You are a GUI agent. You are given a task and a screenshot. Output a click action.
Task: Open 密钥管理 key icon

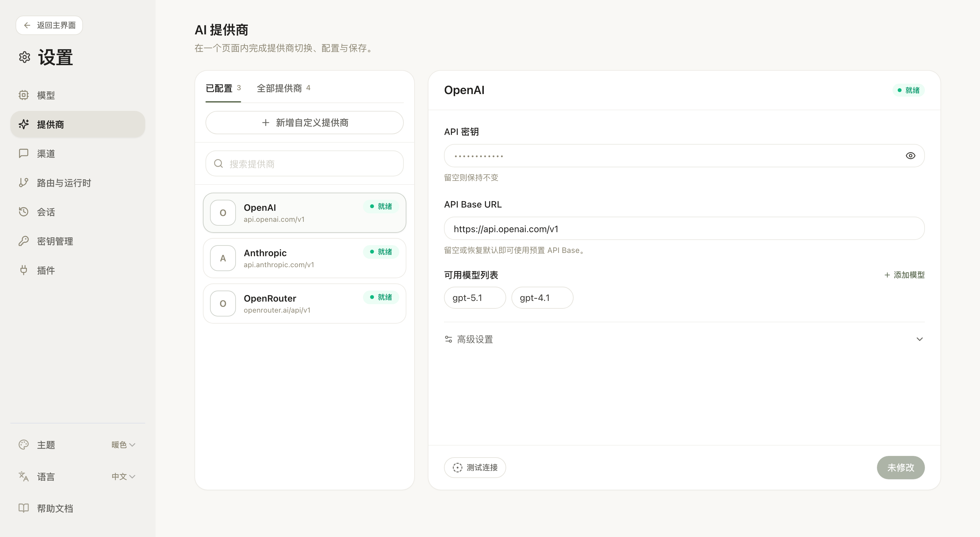pyautogui.click(x=24, y=241)
